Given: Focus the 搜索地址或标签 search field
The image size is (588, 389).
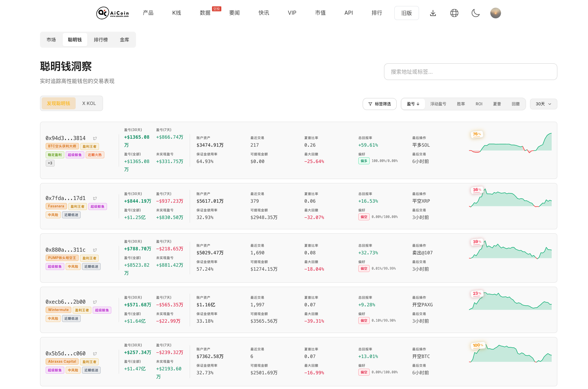Looking at the screenshot, I should (x=470, y=72).
